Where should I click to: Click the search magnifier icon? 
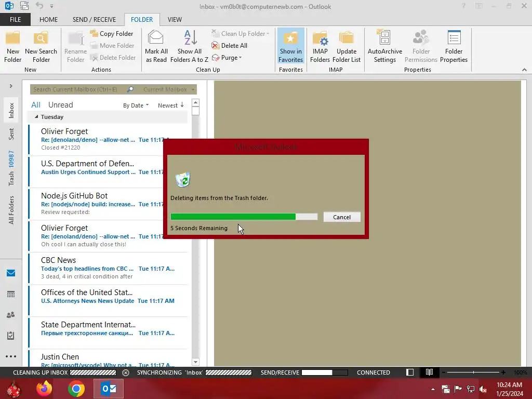pos(130,89)
